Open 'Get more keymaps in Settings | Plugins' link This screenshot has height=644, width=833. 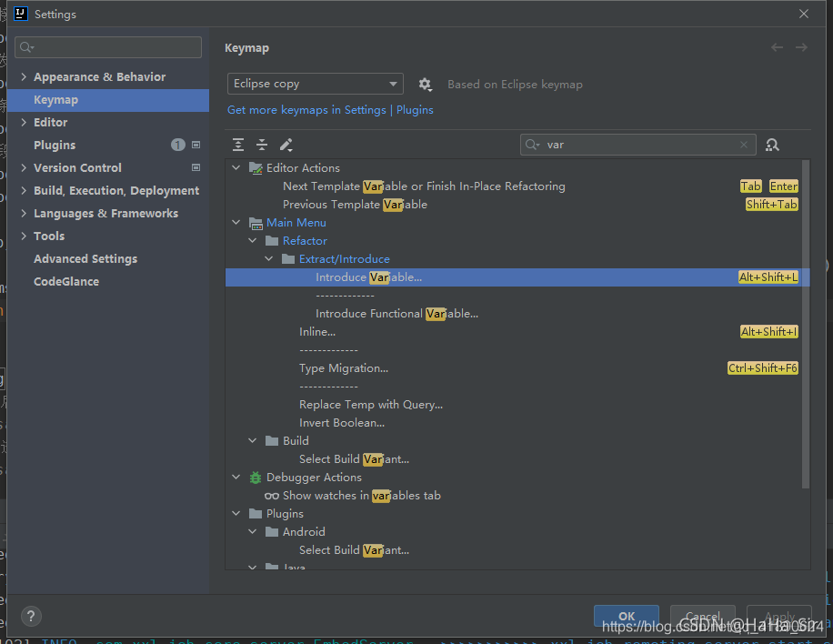330,110
